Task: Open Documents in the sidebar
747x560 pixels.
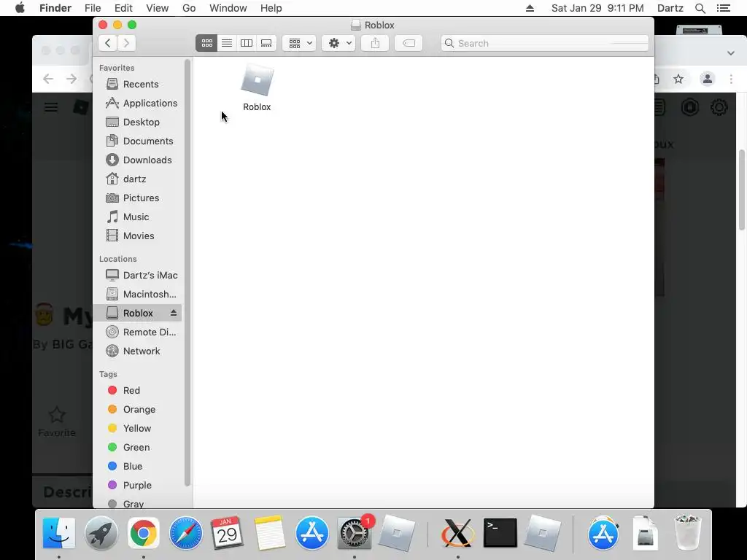Action: click(x=137, y=141)
